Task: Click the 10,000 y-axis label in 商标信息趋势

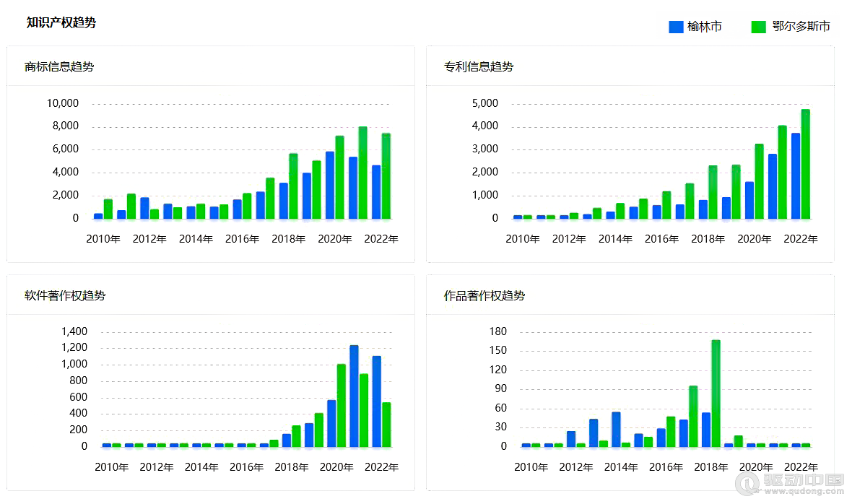Action: pos(62,103)
